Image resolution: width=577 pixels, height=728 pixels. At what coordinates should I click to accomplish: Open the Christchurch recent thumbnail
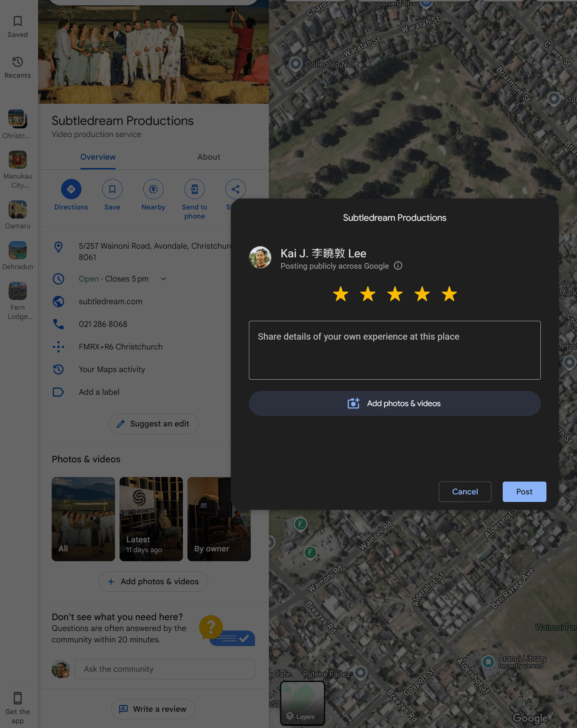click(18, 119)
